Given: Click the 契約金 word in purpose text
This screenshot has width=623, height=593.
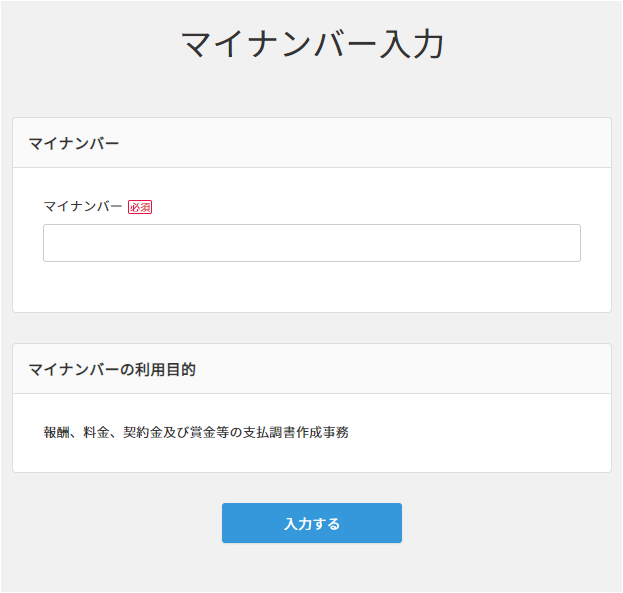Looking at the screenshot, I should (x=141, y=433).
